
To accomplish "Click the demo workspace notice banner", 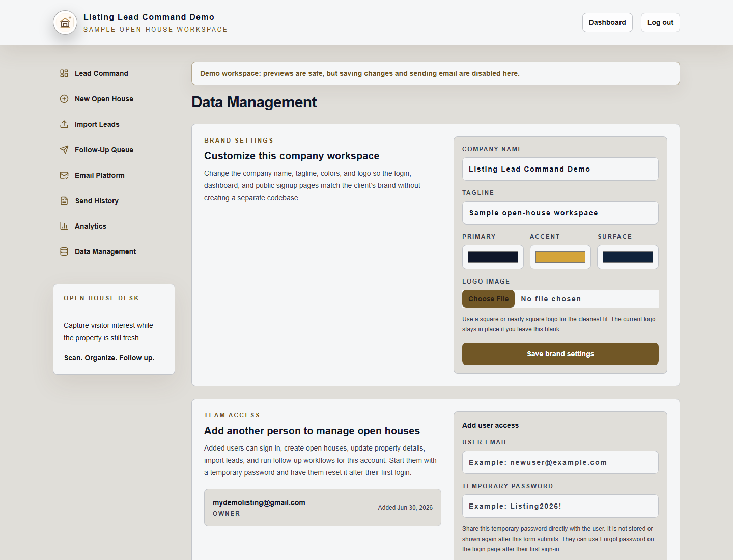I will pos(436,73).
